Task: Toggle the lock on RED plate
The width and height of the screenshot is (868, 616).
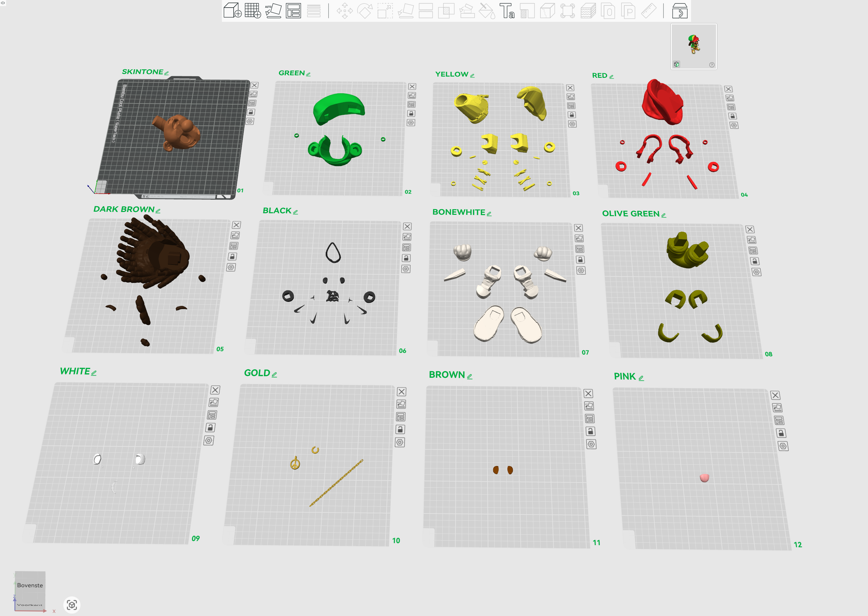Action: pos(733,116)
